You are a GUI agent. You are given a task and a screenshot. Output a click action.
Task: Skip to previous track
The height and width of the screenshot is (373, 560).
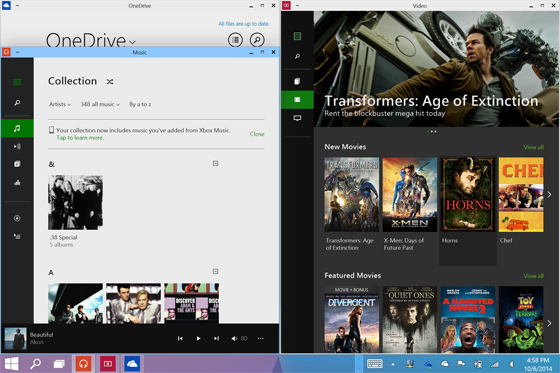point(180,338)
